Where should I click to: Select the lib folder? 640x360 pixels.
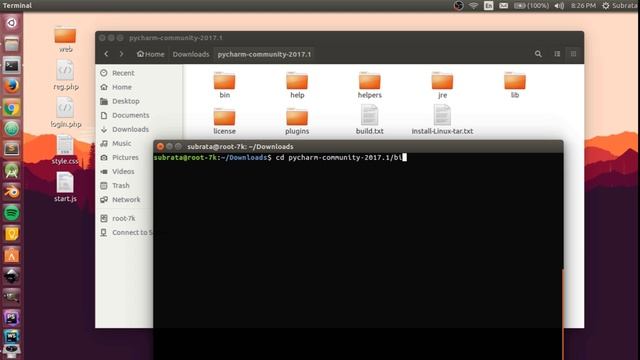515,85
